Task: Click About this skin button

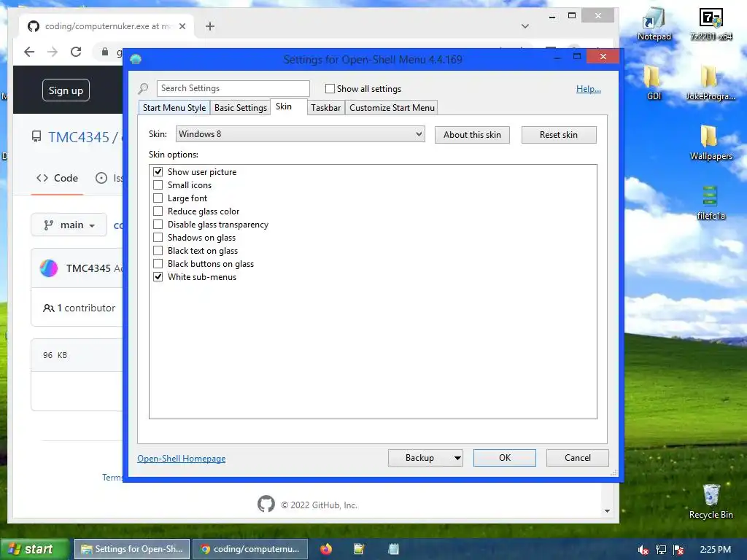Action: click(x=472, y=135)
